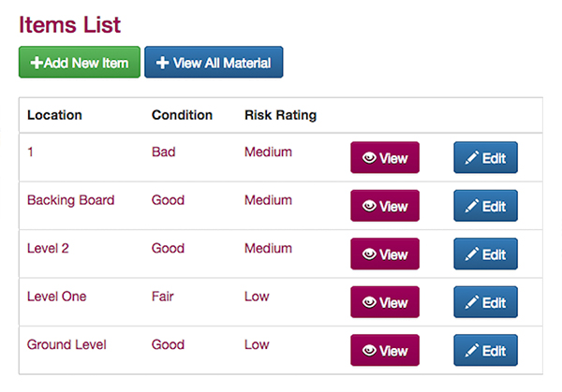Edit the Ground Level item

tap(485, 351)
